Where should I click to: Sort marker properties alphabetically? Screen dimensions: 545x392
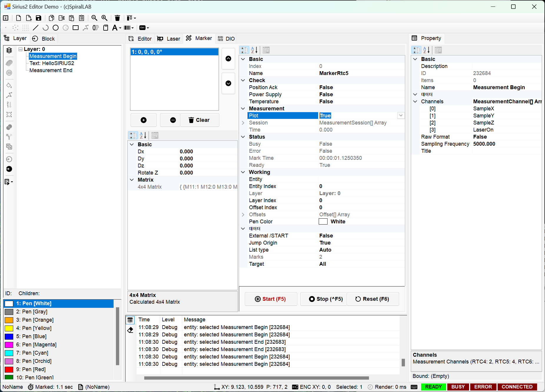[255, 50]
